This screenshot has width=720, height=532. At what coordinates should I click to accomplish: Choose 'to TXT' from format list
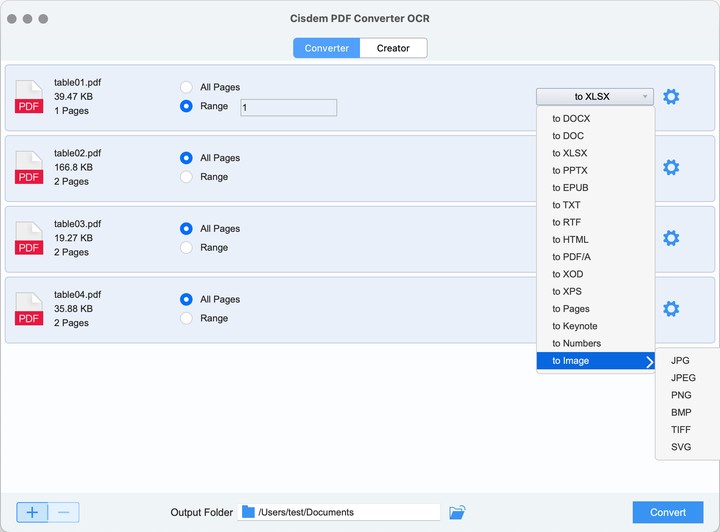(x=596, y=205)
